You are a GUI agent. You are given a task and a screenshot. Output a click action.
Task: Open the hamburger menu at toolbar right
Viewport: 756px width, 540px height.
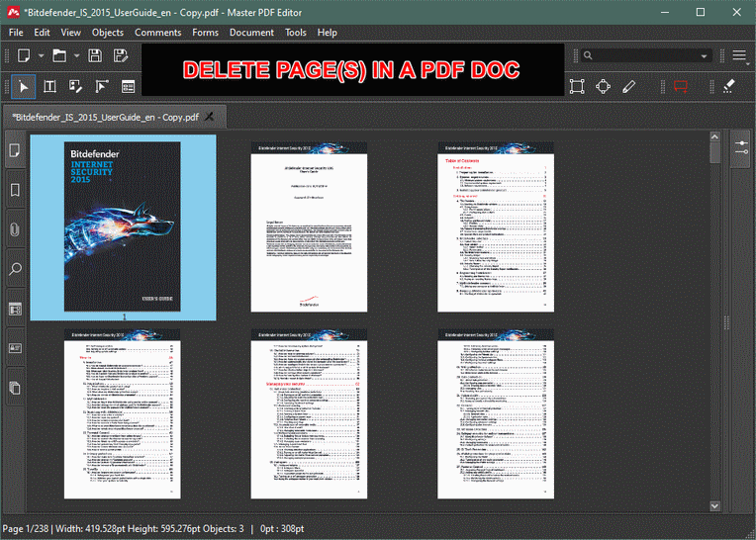click(739, 55)
